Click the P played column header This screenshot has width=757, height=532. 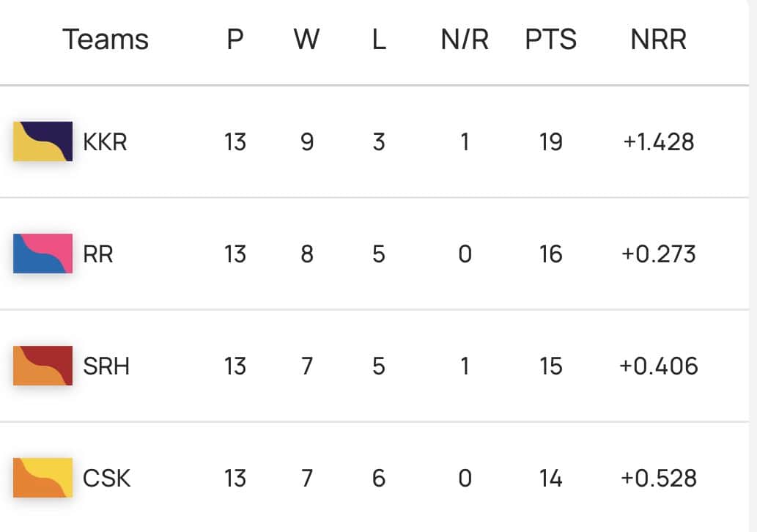[x=235, y=40]
